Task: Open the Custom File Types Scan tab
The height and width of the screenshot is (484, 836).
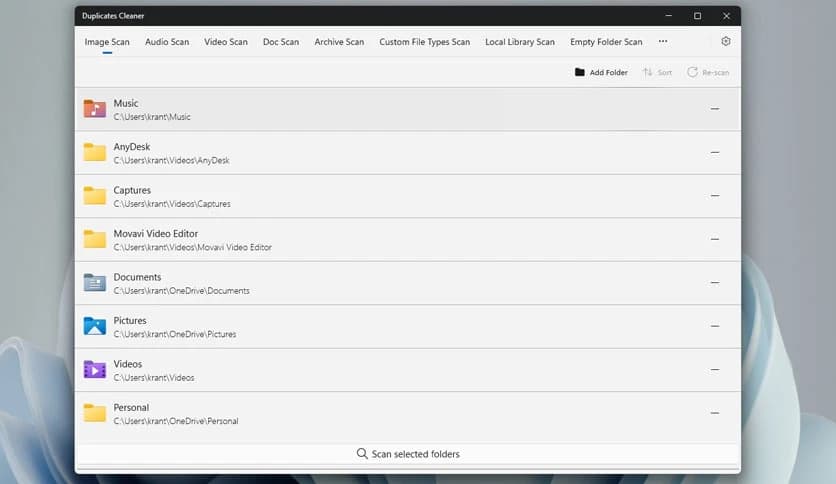Action: coord(424,42)
